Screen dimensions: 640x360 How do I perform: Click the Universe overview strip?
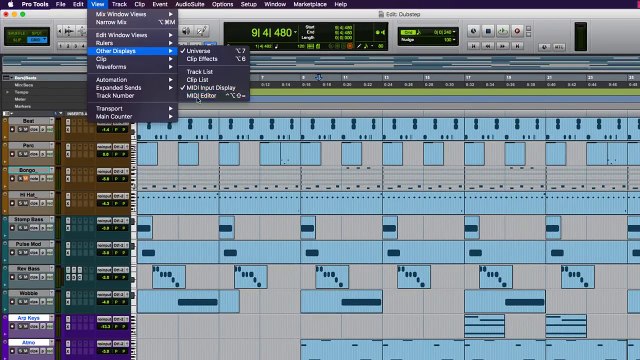(320, 64)
